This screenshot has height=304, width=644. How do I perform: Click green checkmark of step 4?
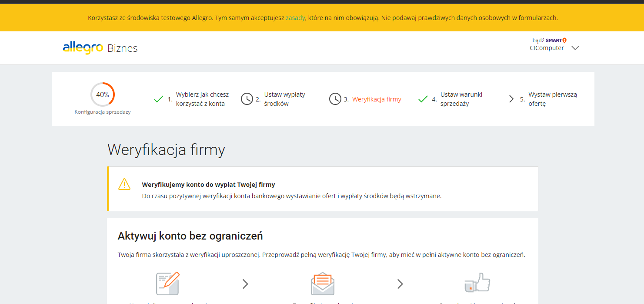click(423, 99)
